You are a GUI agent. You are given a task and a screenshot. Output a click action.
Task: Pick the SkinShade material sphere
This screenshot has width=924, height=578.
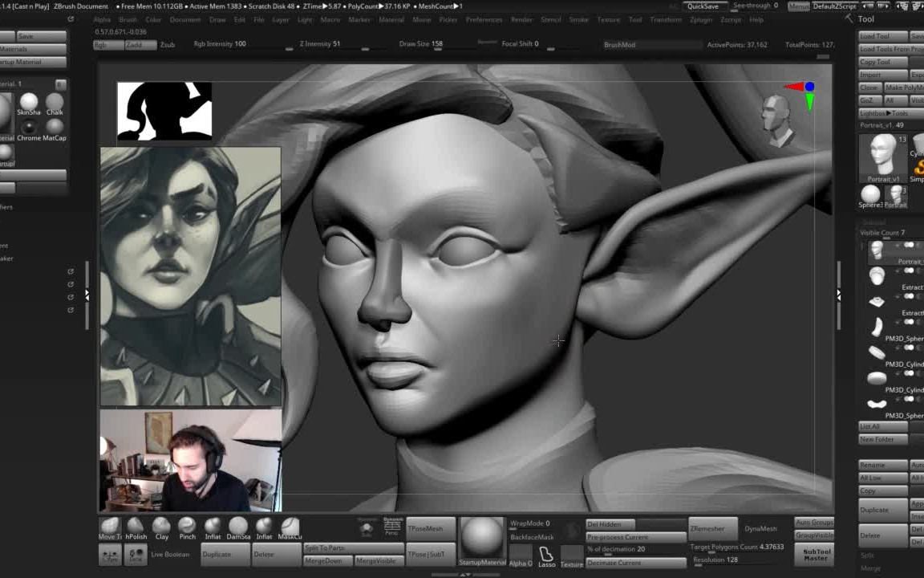tap(29, 104)
